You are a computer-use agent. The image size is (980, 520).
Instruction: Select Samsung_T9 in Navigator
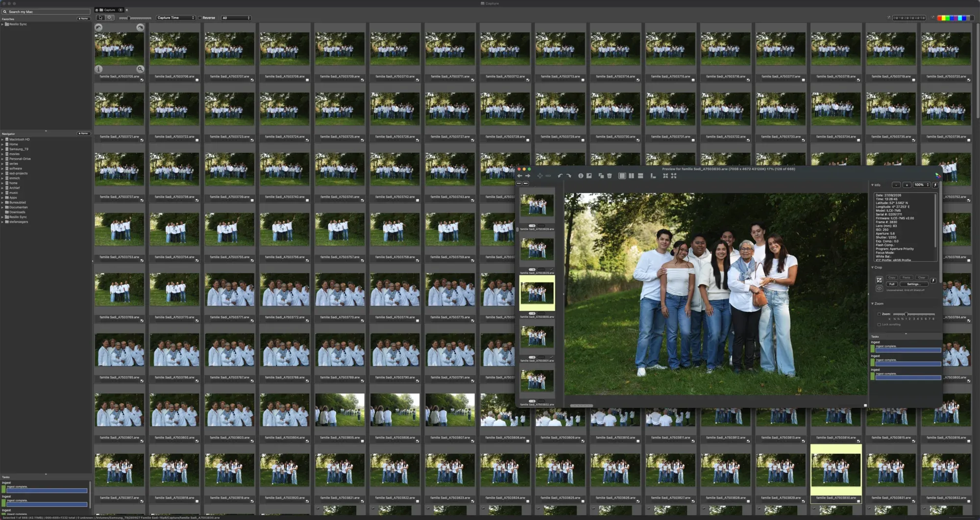(x=19, y=149)
